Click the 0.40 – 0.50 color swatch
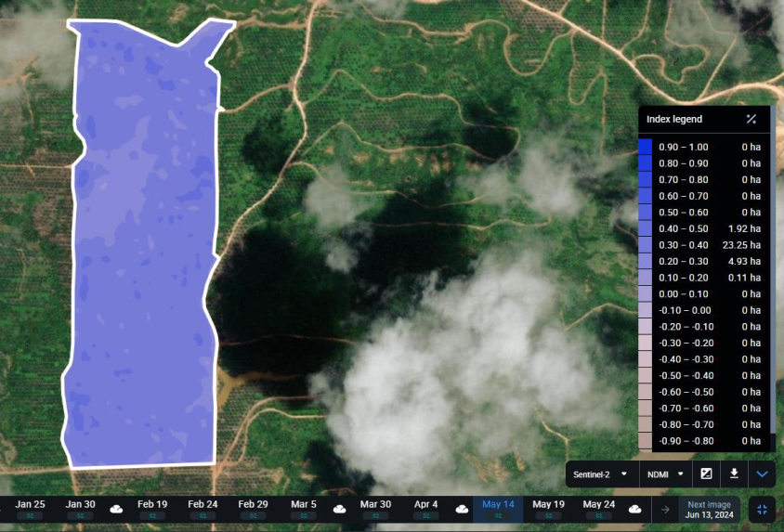The height and width of the screenshot is (532, 784). coord(645,228)
